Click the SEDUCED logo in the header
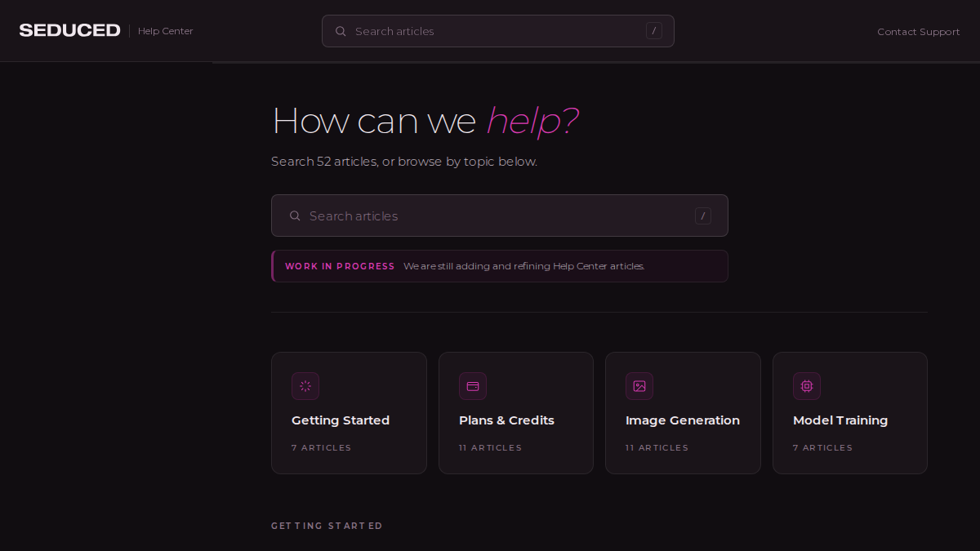 click(x=69, y=31)
